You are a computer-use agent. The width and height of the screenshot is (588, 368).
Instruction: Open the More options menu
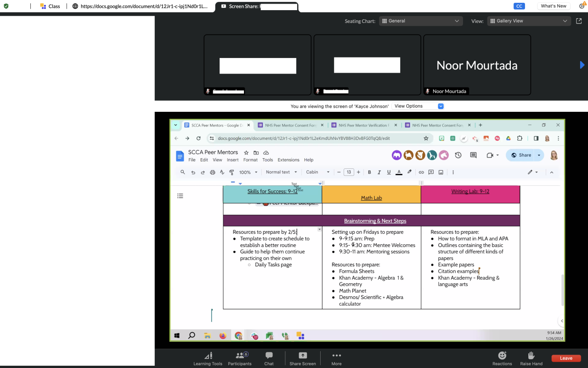pos(336,358)
